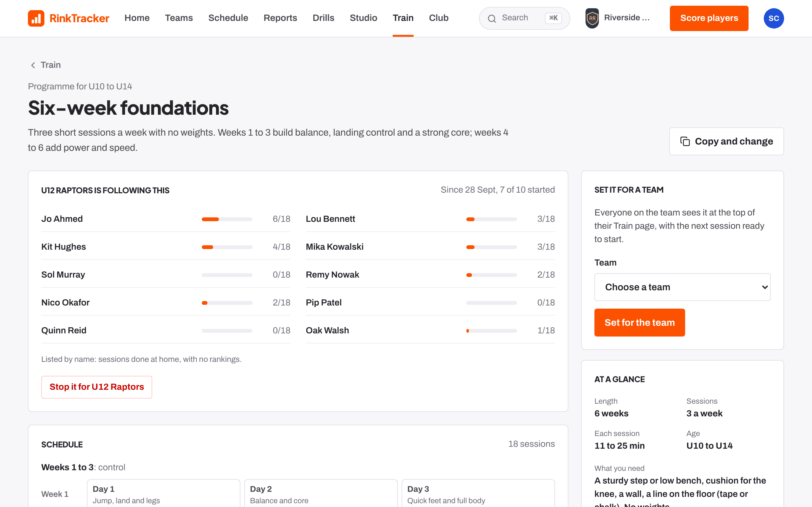Switch to the Drills tab
Image resolution: width=812 pixels, height=507 pixels.
[323, 18]
